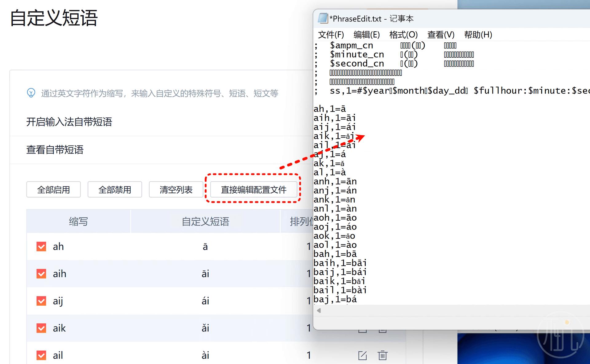Open the 帮助(H) menu
This screenshot has width=590, height=364.
478,35
